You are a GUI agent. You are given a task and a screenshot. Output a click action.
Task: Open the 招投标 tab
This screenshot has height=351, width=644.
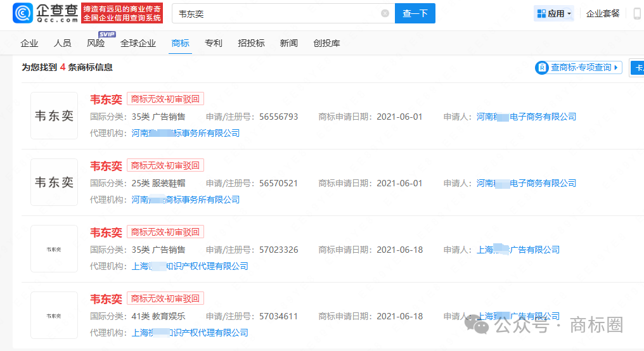(x=252, y=43)
